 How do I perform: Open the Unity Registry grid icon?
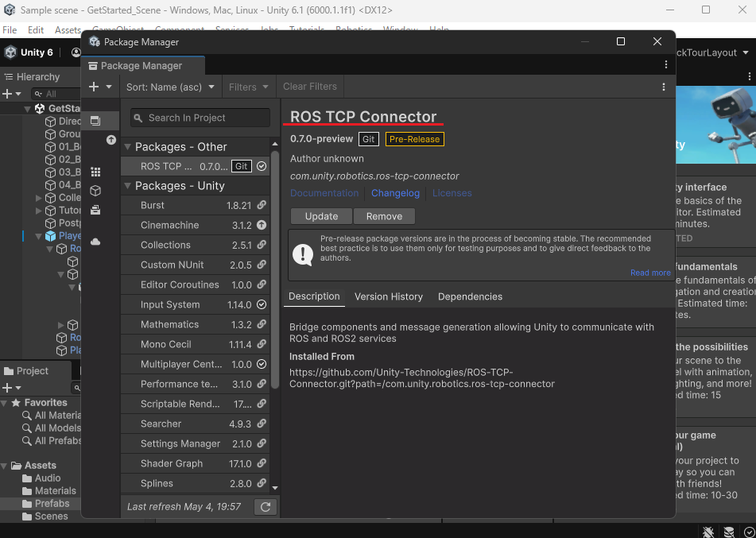[x=95, y=172]
